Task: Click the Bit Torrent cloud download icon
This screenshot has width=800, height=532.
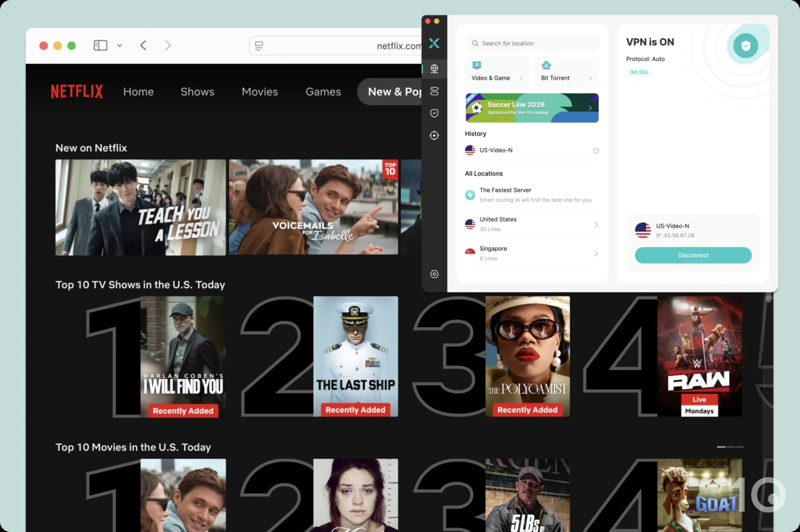Action: [x=546, y=65]
